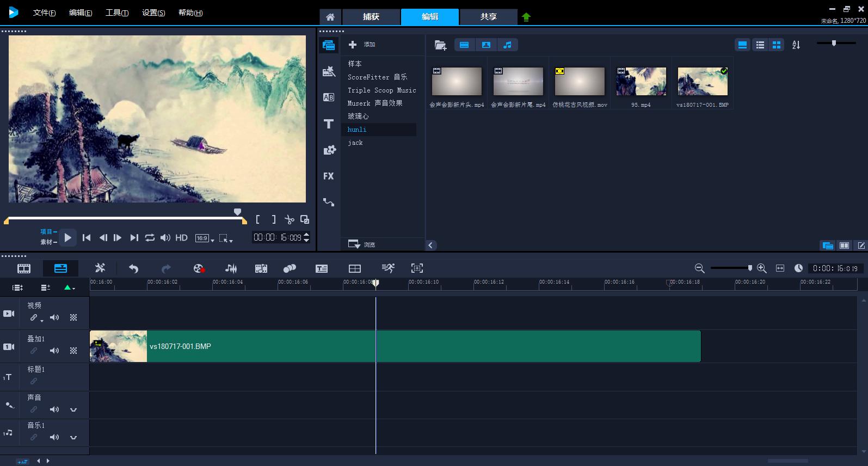Open the 帮助 menu

190,13
